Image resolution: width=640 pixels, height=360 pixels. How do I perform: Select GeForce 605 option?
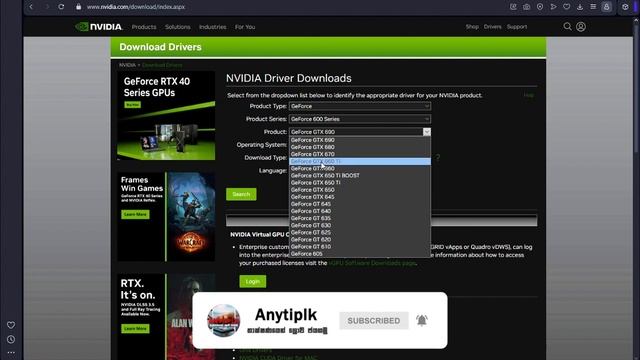pyautogui.click(x=360, y=254)
